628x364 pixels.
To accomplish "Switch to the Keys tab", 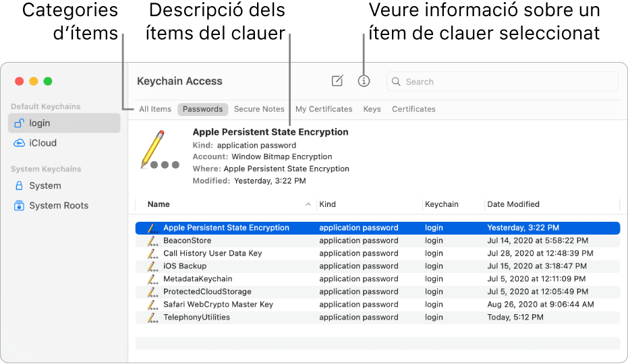I will pyautogui.click(x=372, y=109).
